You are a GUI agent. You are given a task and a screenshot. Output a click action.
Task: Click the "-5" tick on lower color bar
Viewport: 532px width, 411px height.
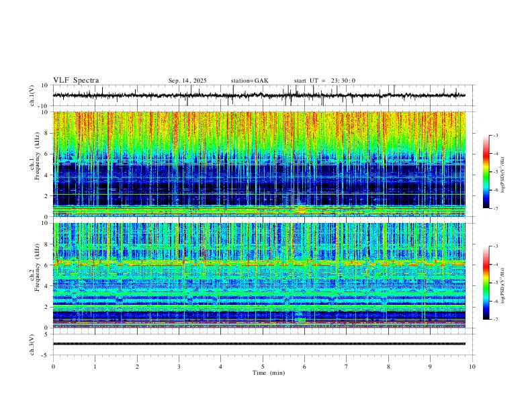point(495,283)
